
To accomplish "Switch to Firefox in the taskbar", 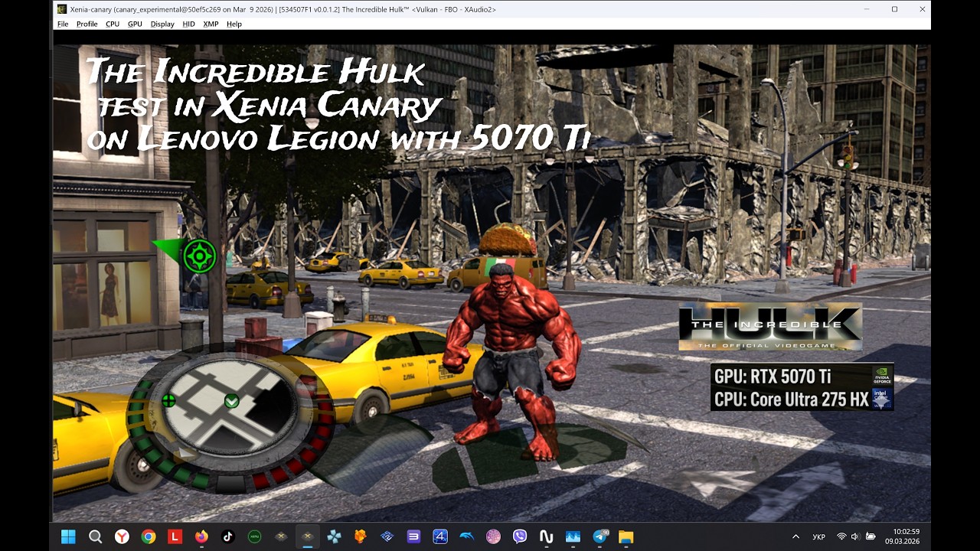I will pyautogui.click(x=201, y=536).
